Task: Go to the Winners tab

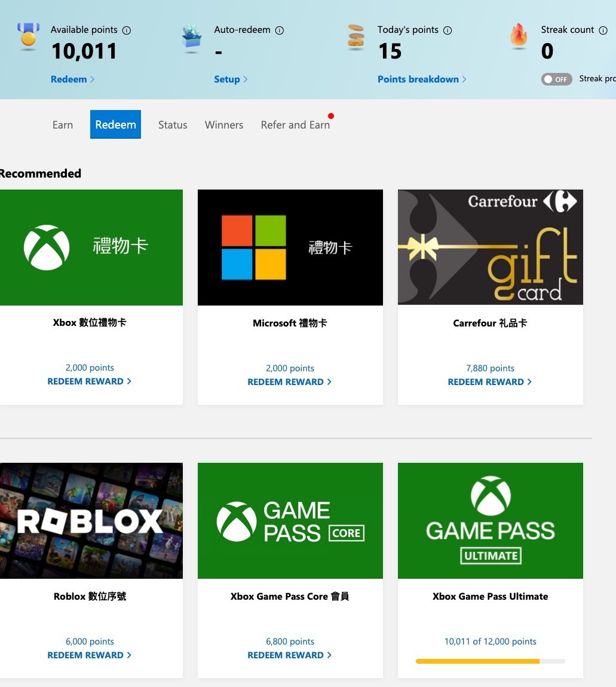Action: click(x=223, y=125)
